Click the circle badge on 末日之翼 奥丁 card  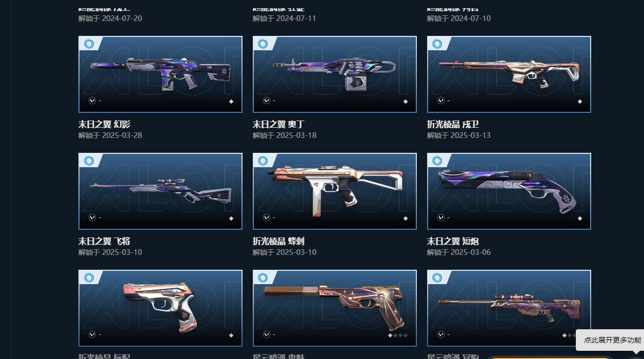(x=263, y=44)
